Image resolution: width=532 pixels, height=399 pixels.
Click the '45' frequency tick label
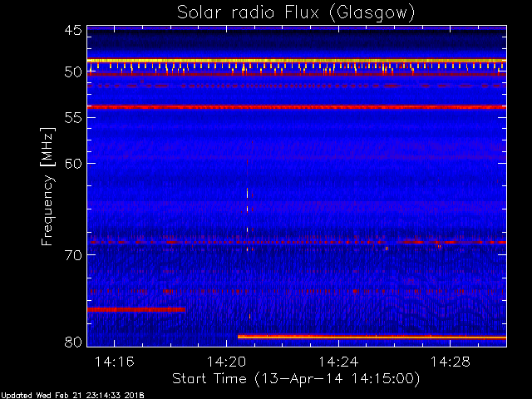coord(73,30)
